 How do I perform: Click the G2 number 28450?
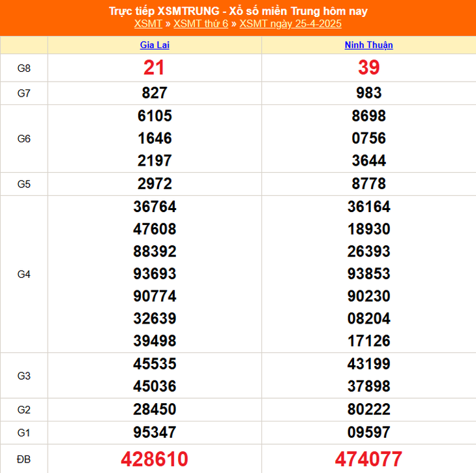[x=155, y=410]
